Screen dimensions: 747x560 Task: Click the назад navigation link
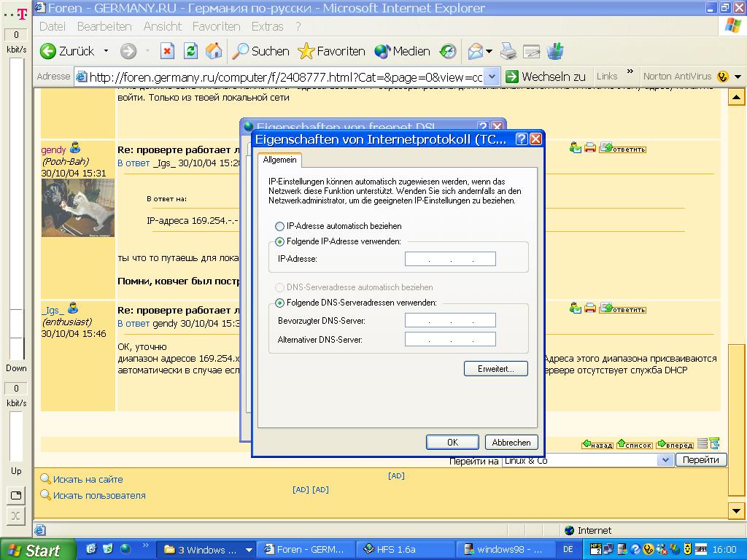pyautogui.click(x=597, y=444)
